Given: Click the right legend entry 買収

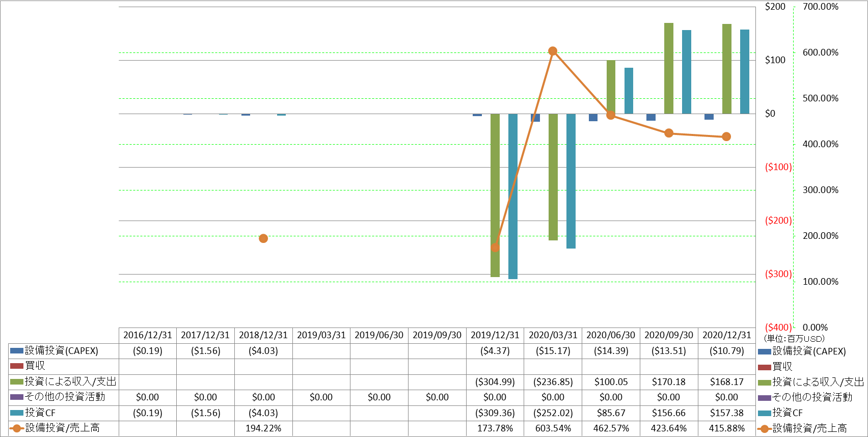Looking at the screenshot, I should pyautogui.click(x=775, y=367).
